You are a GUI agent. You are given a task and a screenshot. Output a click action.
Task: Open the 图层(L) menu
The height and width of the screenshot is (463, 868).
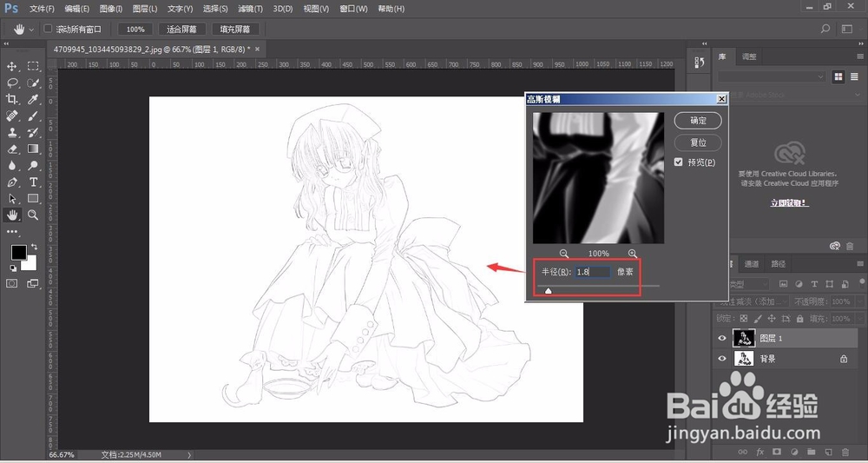point(145,9)
